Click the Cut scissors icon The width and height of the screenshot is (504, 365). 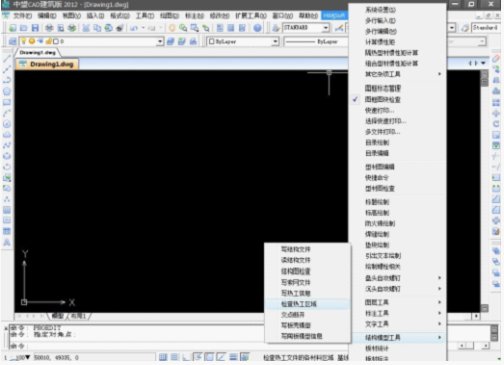click(86, 28)
